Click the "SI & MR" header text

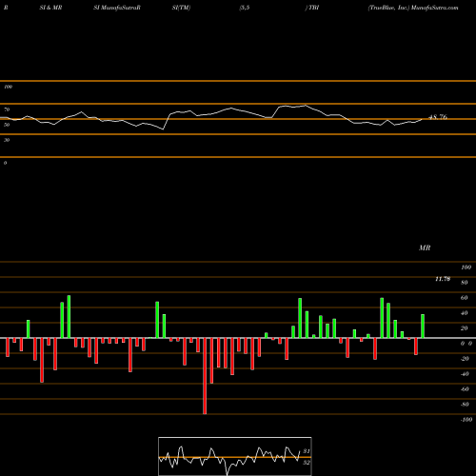tap(50, 8)
